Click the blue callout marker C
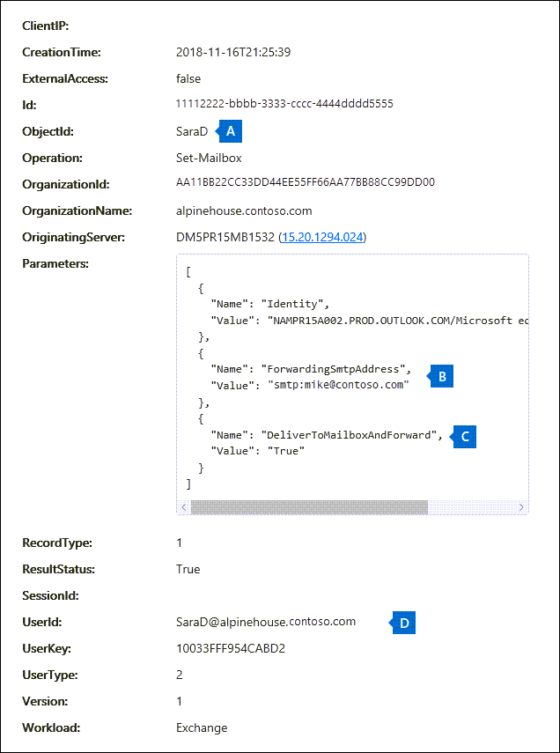Image resolution: width=560 pixels, height=753 pixels. [464, 436]
